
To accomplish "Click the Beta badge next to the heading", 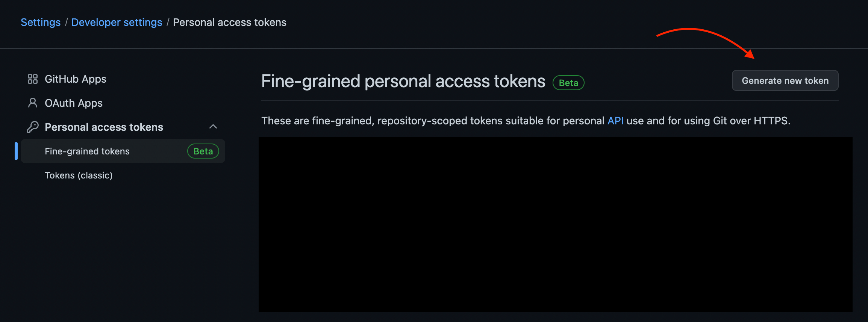I will 568,83.
